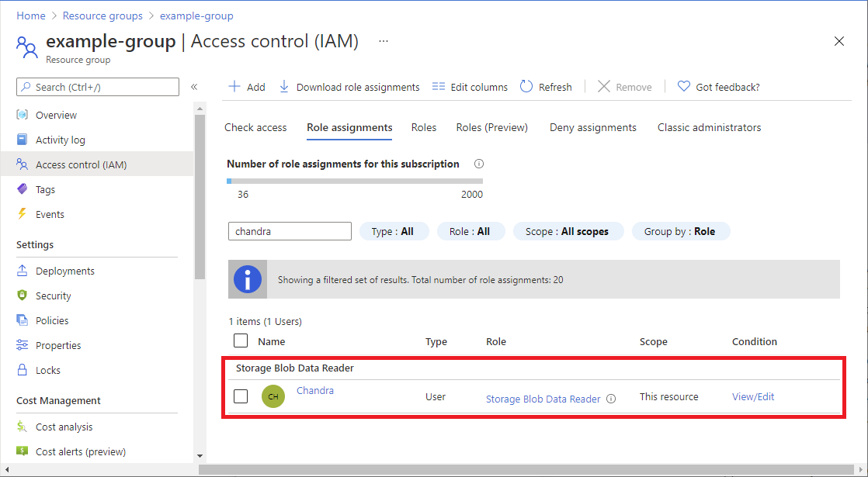
Task: Click the heart feedback icon
Action: pos(684,86)
